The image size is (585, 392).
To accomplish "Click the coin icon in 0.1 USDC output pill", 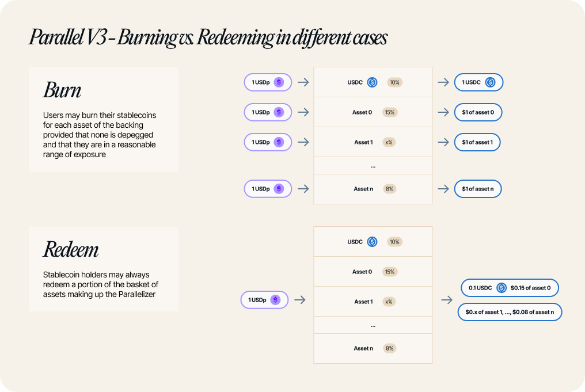I will pos(502,288).
